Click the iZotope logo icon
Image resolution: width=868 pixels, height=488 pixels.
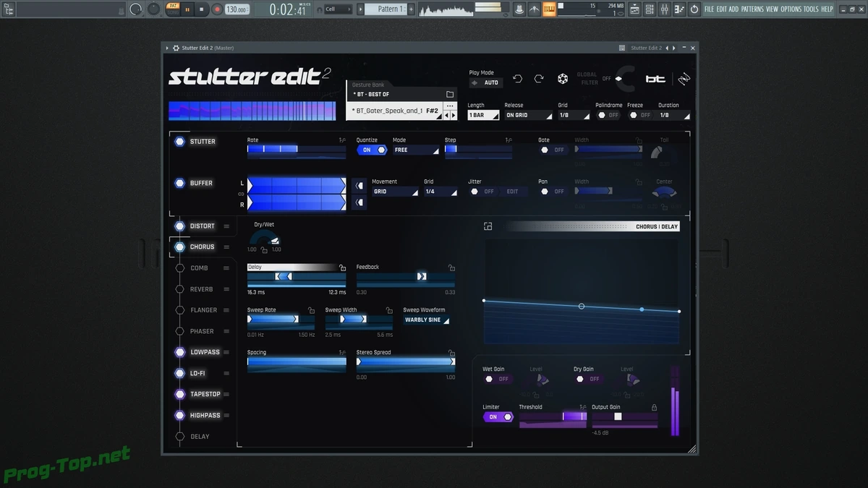tap(684, 80)
